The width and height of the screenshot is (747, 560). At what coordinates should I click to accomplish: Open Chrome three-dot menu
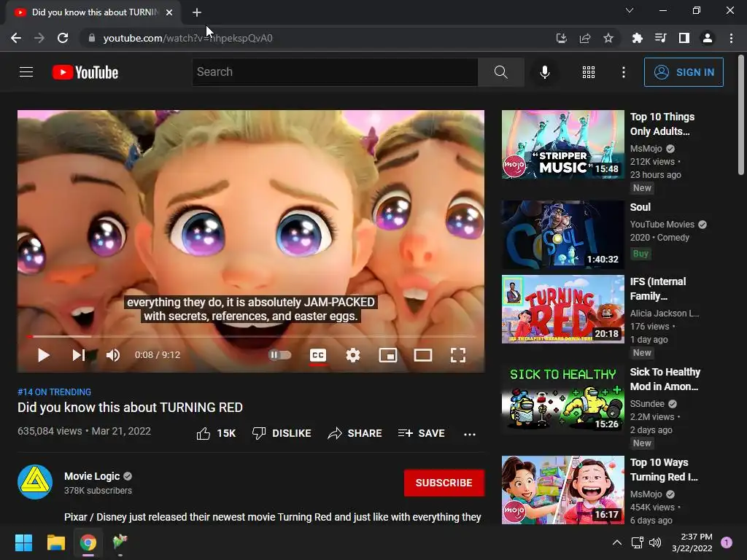click(731, 38)
